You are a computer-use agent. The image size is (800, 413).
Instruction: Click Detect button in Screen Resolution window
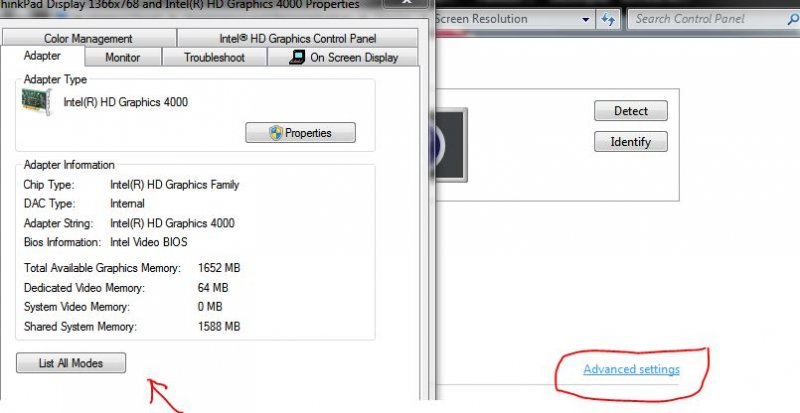tap(631, 111)
